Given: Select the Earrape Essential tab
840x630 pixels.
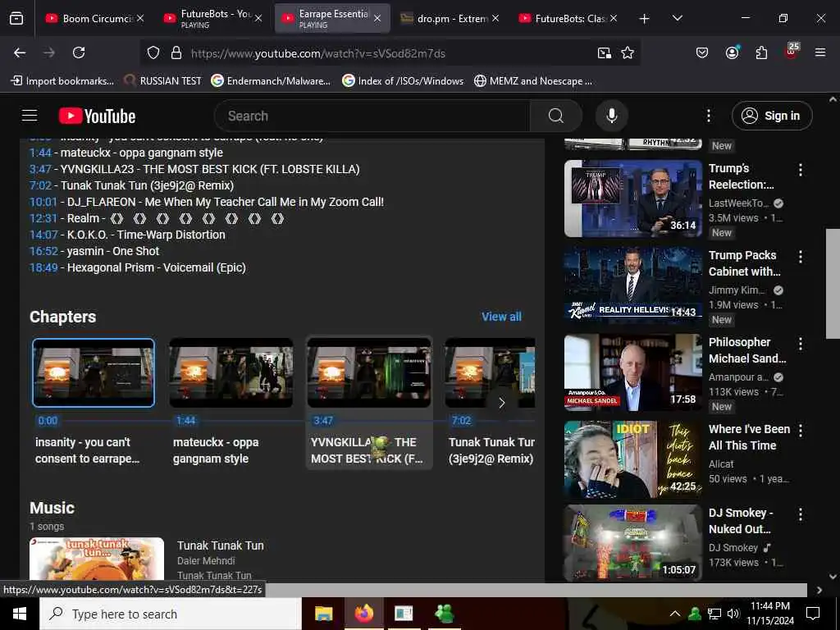Looking at the screenshot, I should coord(332,19).
